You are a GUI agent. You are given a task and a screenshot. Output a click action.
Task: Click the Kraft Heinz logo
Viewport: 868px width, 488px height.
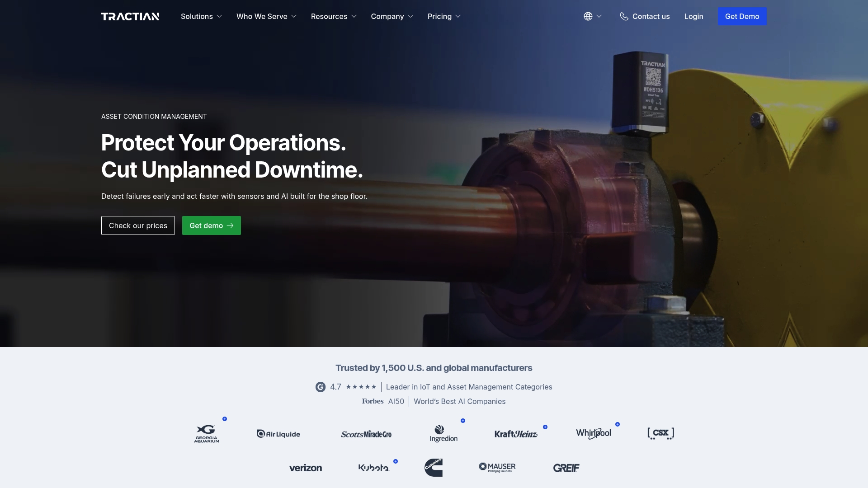(516, 434)
